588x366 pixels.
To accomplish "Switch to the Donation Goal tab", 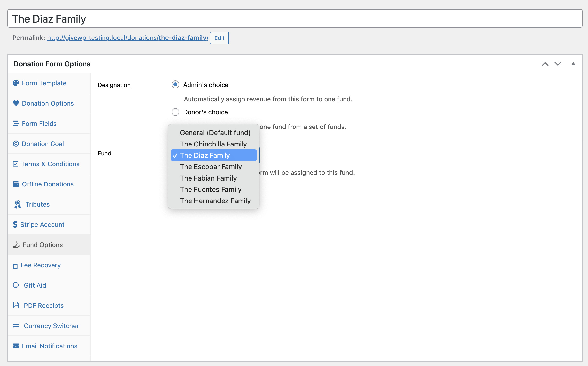I will 49,144.
